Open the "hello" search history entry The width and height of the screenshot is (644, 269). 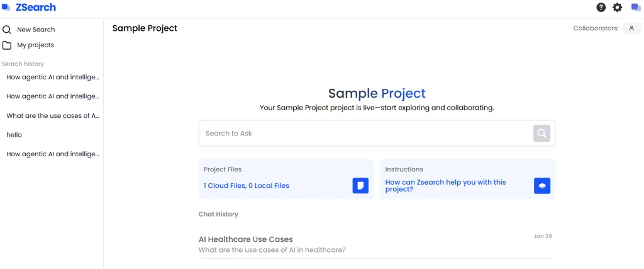(x=14, y=135)
